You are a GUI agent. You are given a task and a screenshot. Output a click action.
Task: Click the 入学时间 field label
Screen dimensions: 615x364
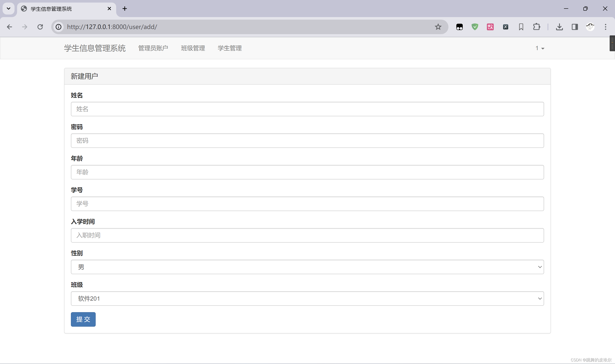click(83, 221)
